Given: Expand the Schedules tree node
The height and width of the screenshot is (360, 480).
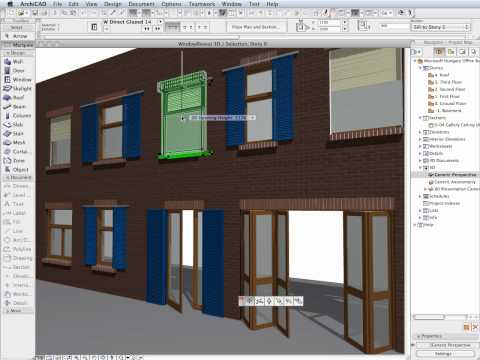Looking at the screenshot, I should tap(420, 196).
